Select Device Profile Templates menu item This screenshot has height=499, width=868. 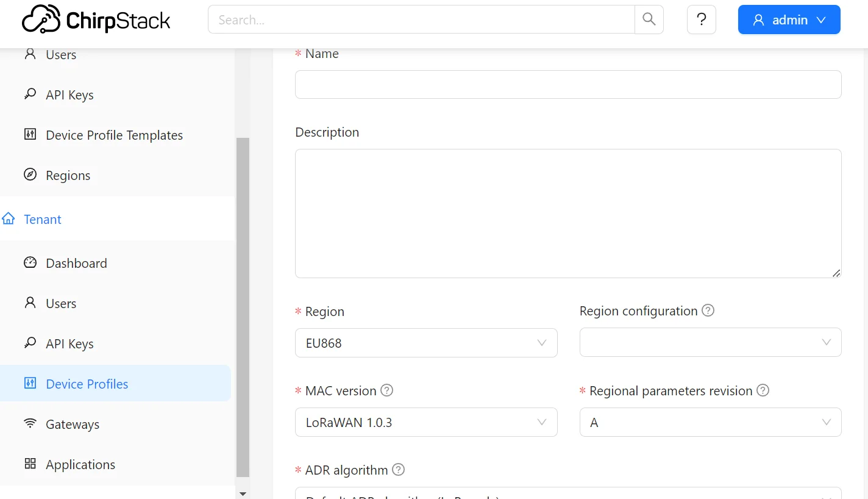point(114,135)
